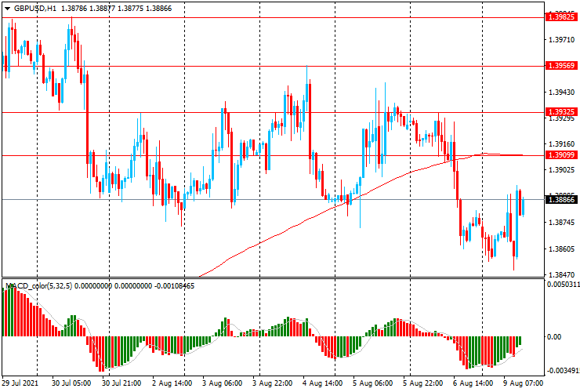Image resolution: width=580 pixels, height=392 pixels.
Task: Click the 3 Aug 06:00 time label
Action: point(222,383)
